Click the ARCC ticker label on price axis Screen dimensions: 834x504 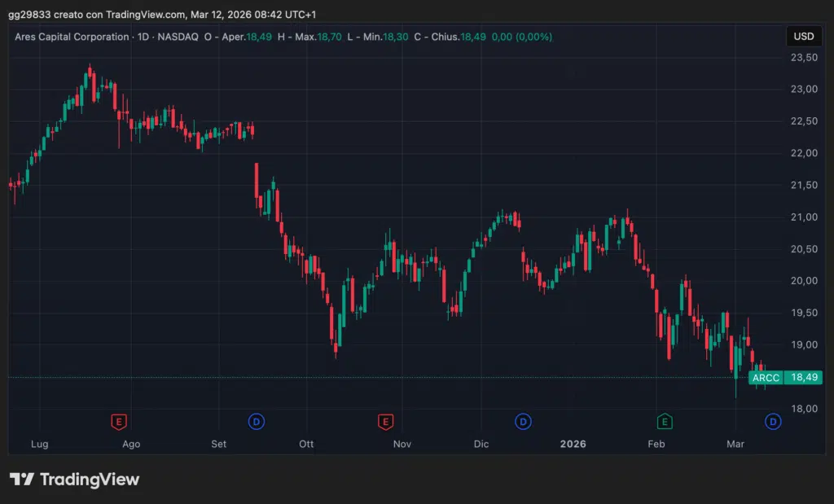coord(766,378)
